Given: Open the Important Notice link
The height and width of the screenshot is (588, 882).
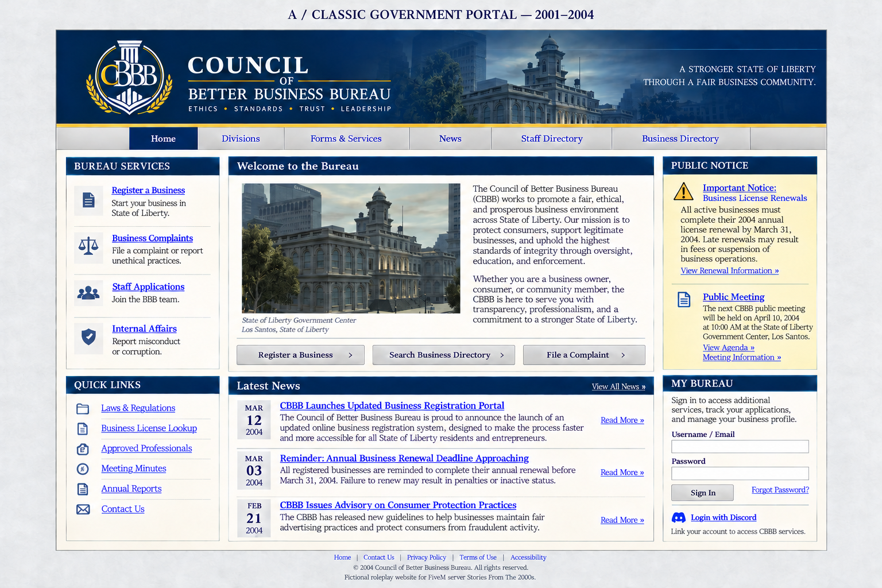Looking at the screenshot, I should point(740,188).
